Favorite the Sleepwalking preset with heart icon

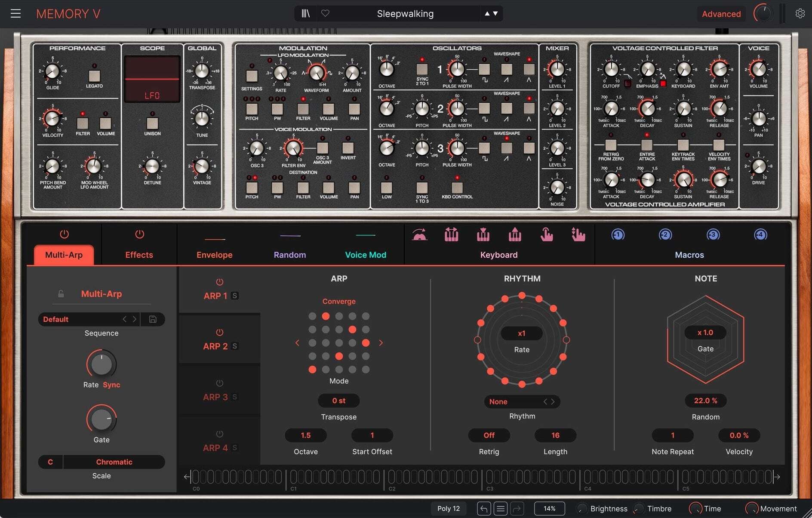[325, 13]
